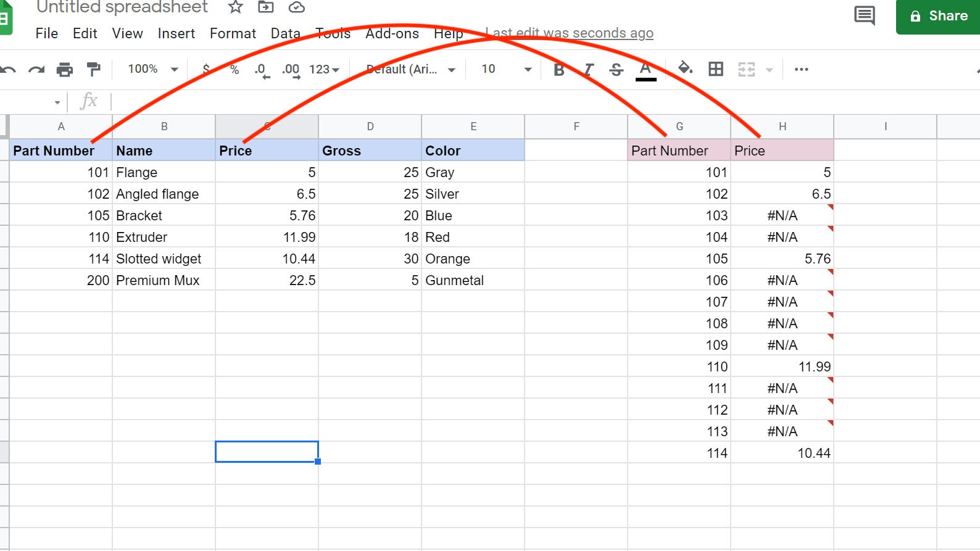Open the Borders tool

pyautogui.click(x=716, y=69)
